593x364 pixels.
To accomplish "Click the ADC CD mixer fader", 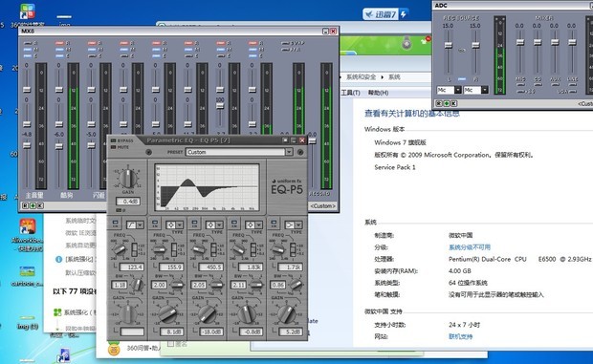I will 538,42.
